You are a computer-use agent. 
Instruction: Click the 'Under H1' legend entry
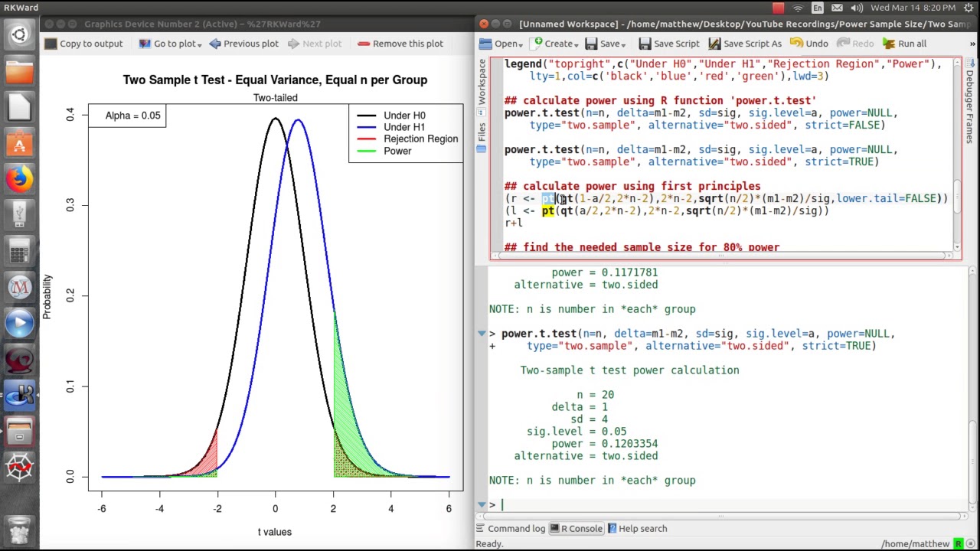[x=404, y=127]
